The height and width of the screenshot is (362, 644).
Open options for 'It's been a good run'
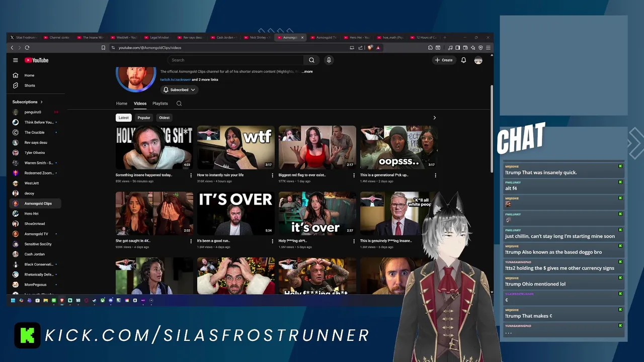coord(272,241)
